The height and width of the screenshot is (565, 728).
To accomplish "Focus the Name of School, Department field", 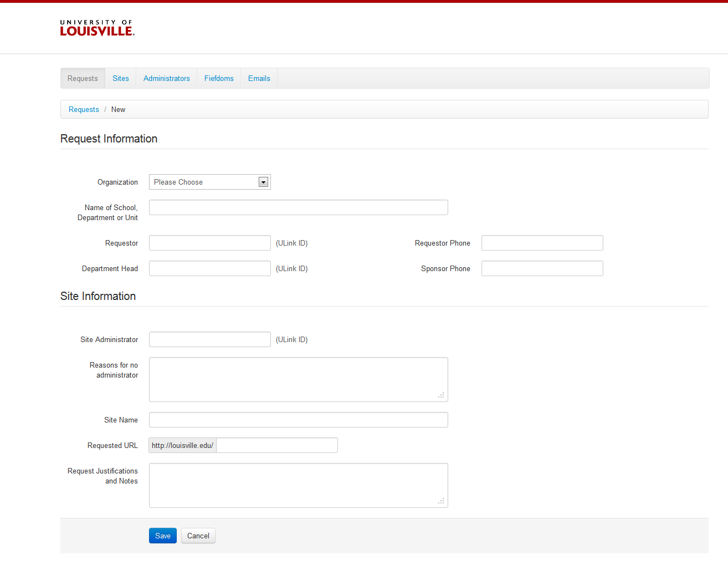I will point(298,207).
